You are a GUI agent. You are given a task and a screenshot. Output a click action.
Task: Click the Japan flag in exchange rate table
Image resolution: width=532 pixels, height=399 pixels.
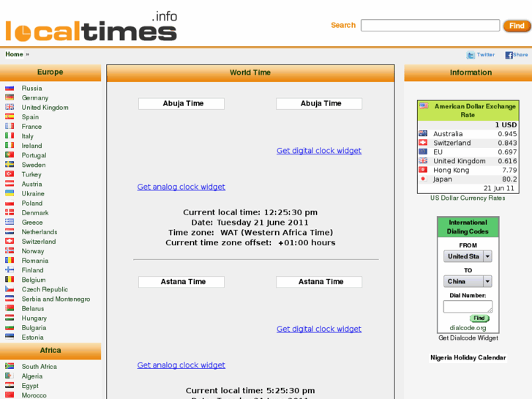423,179
